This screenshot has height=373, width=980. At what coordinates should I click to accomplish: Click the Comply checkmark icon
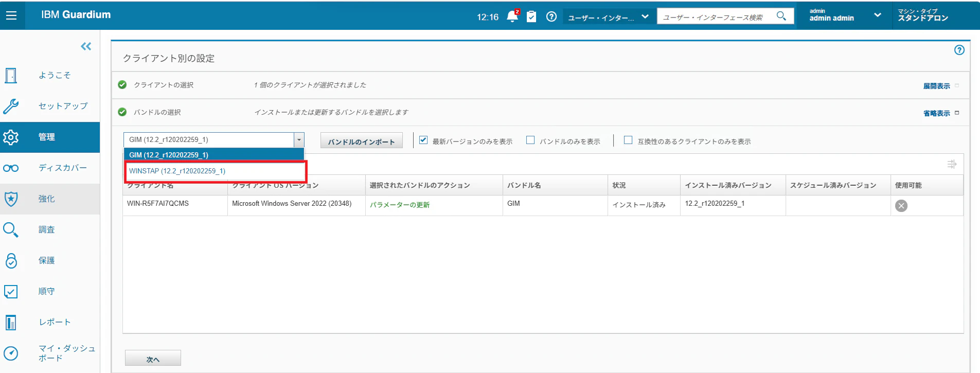[x=11, y=291]
